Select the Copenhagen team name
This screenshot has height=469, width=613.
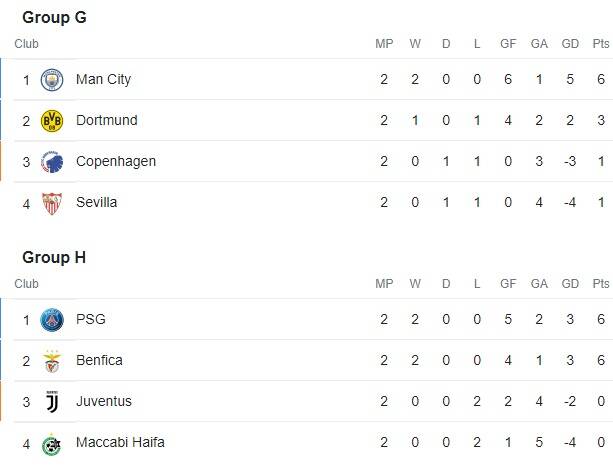click(x=115, y=162)
